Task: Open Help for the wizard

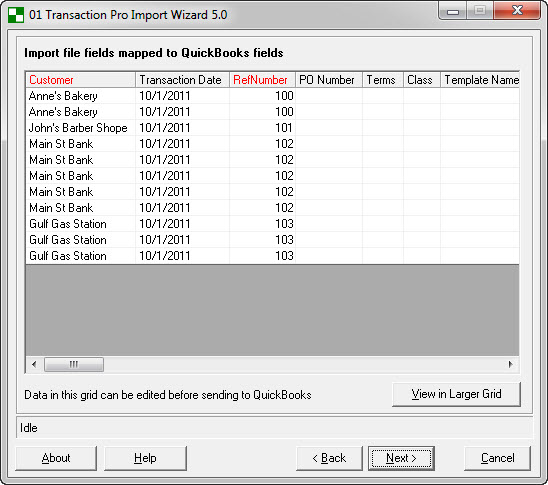Action: (x=145, y=458)
